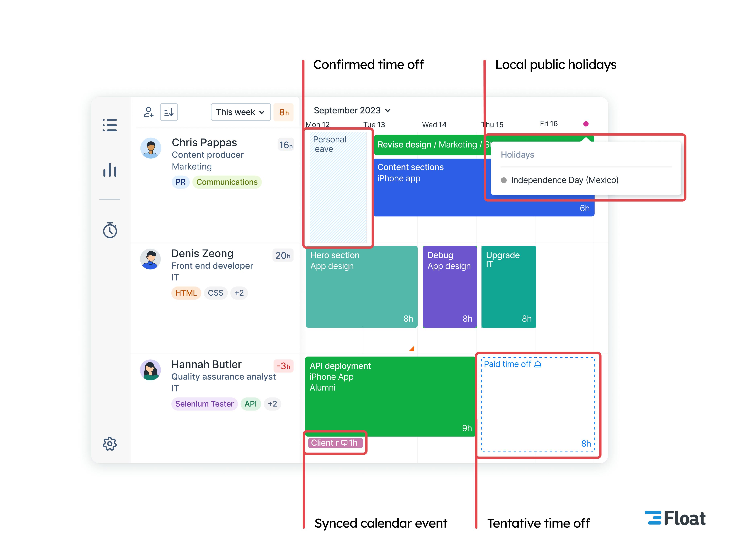Screen dimensions: 735x560
Task: Click the pink holiday dot on Fri 16
Action: (586, 124)
